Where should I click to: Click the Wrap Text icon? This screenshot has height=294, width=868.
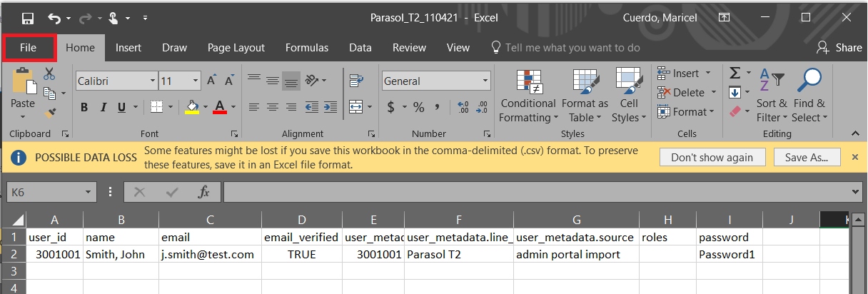pos(356,81)
